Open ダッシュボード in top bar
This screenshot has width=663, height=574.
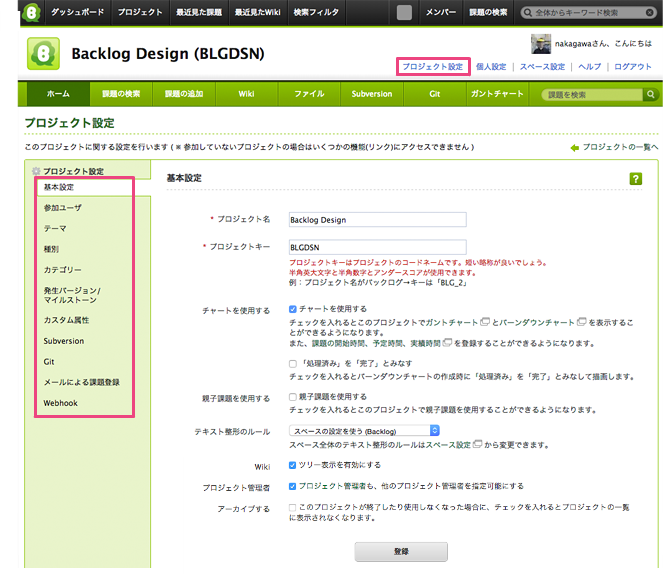(x=77, y=12)
